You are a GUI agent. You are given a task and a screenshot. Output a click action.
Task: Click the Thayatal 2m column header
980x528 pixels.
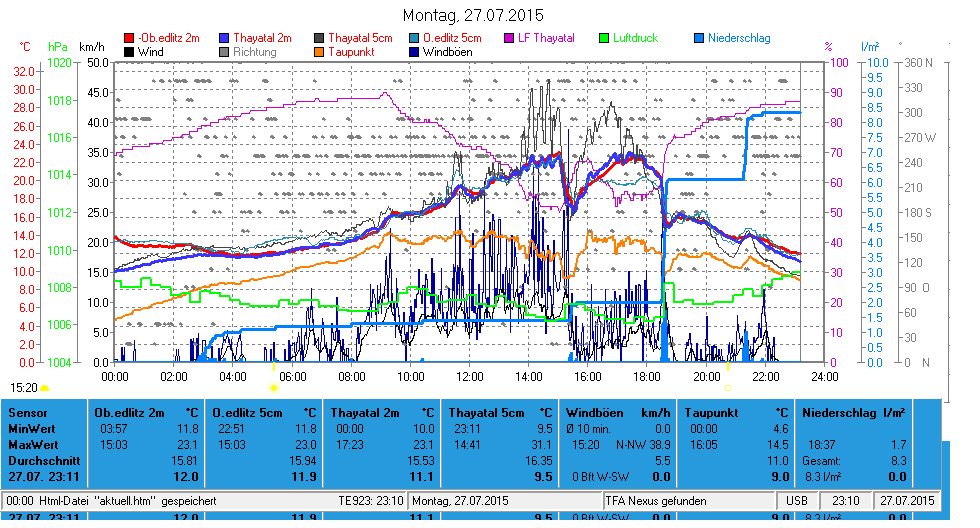(364, 413)
